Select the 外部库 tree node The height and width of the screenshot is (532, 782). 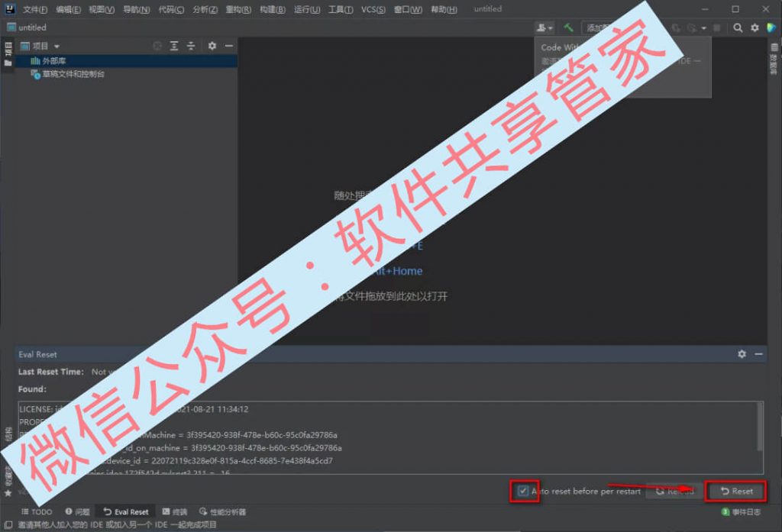126,61
